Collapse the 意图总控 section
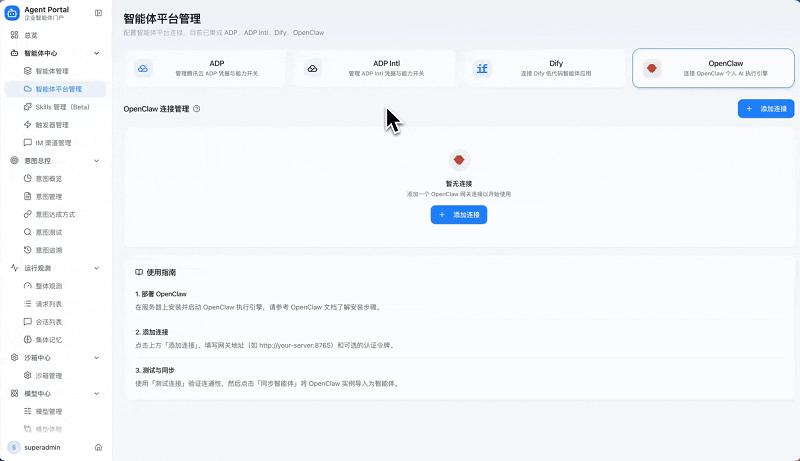 pos(96,160)
